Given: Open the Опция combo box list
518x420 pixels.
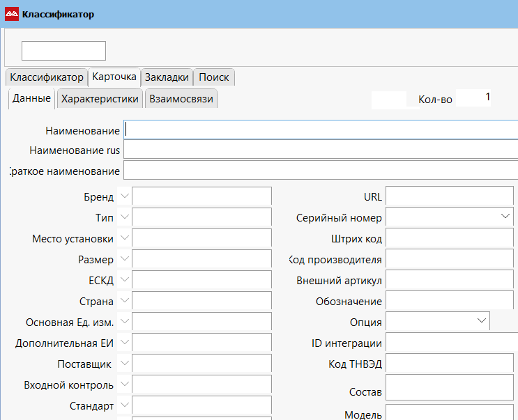Looking at the screenshot, I should 481,320.
